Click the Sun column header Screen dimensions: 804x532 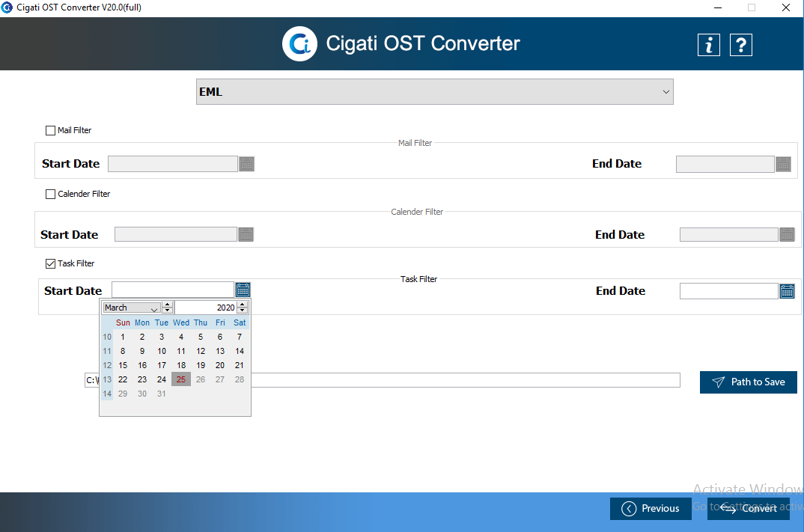tap(123, 322)
